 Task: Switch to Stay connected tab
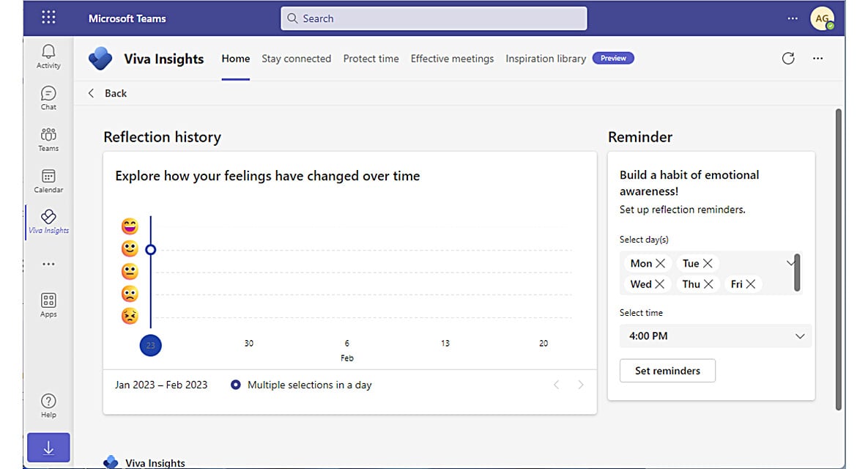296,59
